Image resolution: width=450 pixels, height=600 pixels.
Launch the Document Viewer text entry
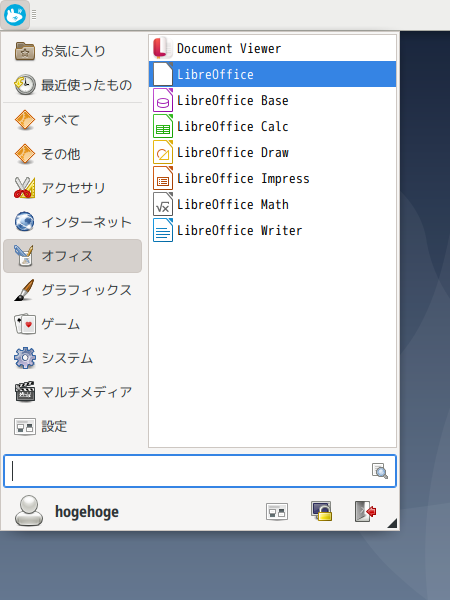[x=229, y=49]
